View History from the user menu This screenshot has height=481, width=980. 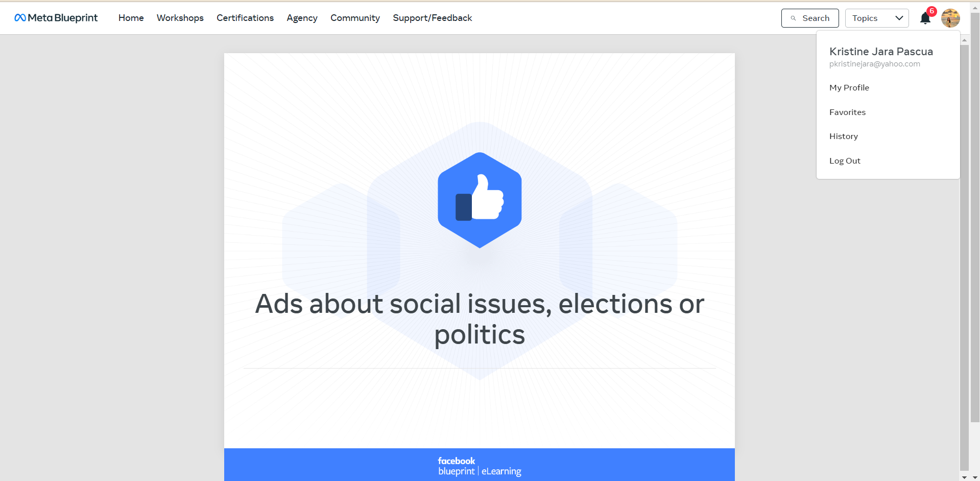844,136
